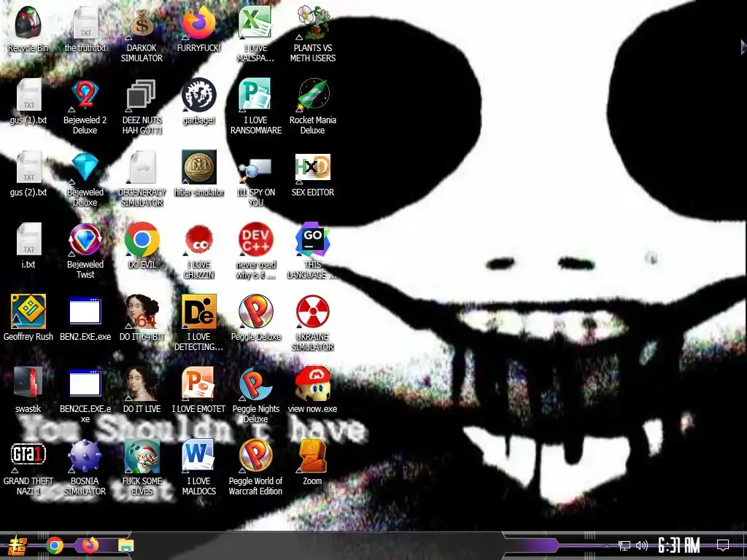Select the DEGENERACY SIMULATOR blank file icon
The width and height of the screenshot is (747, 560).
point(142,167)
